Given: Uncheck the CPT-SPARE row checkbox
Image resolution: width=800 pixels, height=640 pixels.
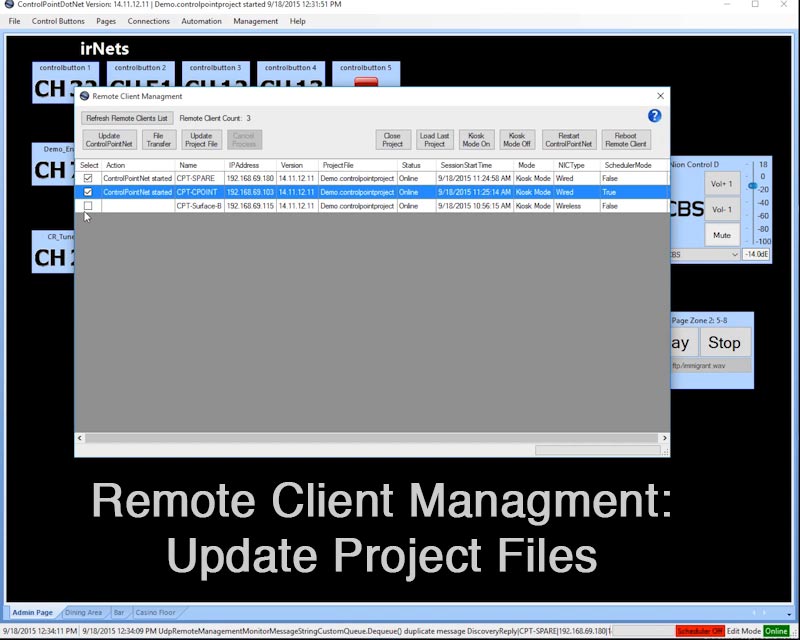Looking at the screenshot, I should tap(88, 178).
